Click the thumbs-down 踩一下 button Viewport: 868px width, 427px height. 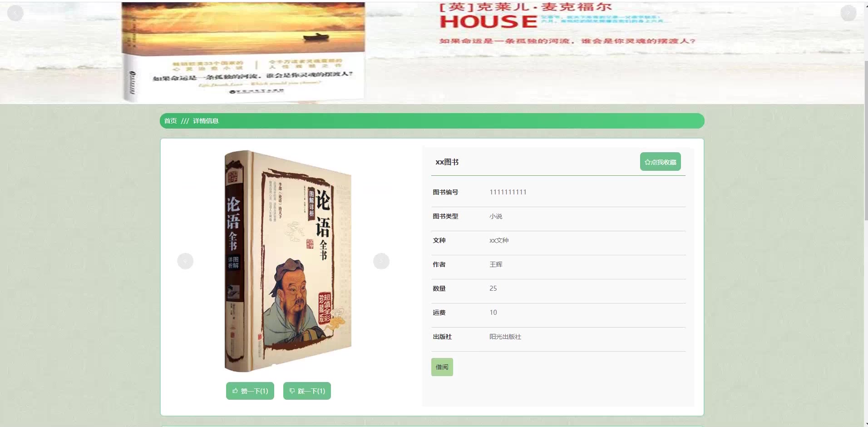point(307,391)
